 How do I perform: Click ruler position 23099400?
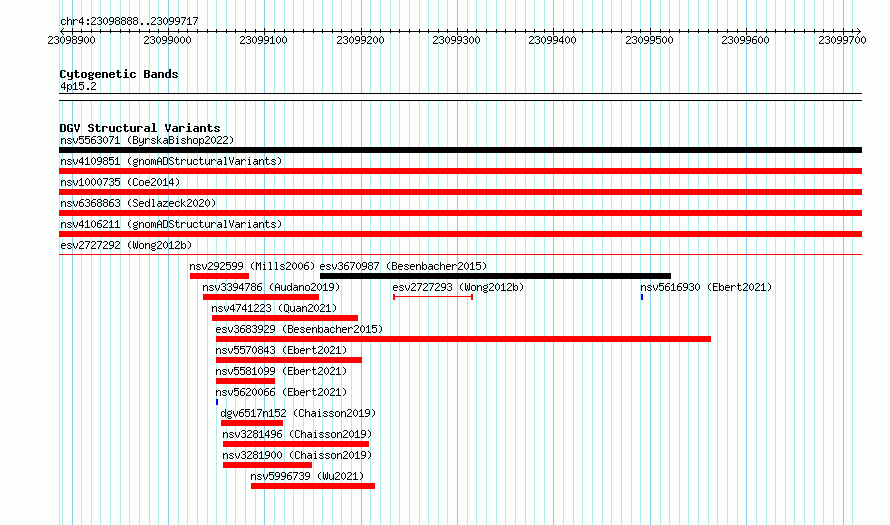(x=552, y=40)
